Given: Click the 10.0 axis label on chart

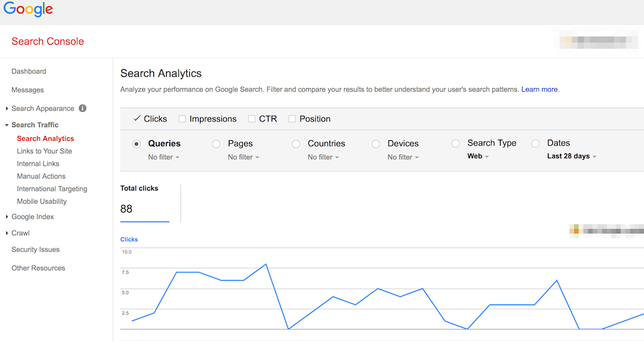Looking at the screenshot, I should [126, 252].
